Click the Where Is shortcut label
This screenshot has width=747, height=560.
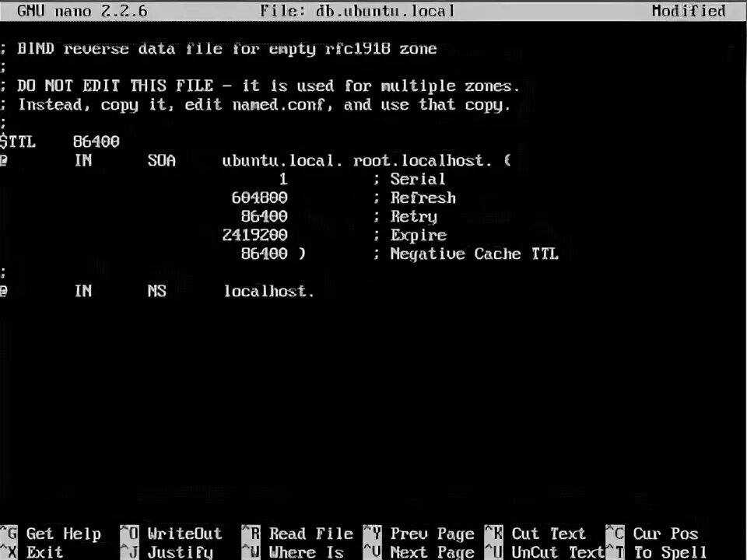(x=307, y=552)
